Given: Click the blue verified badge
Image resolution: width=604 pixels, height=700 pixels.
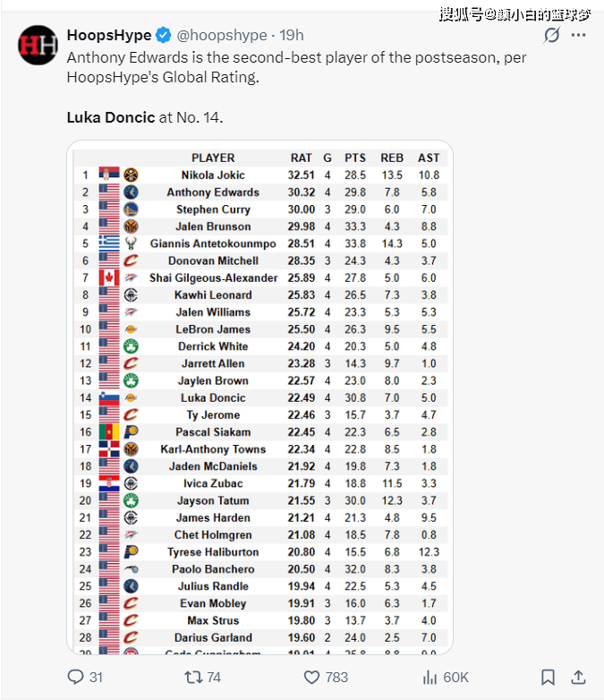Looking at the screenshot, I should pos(164,35).
